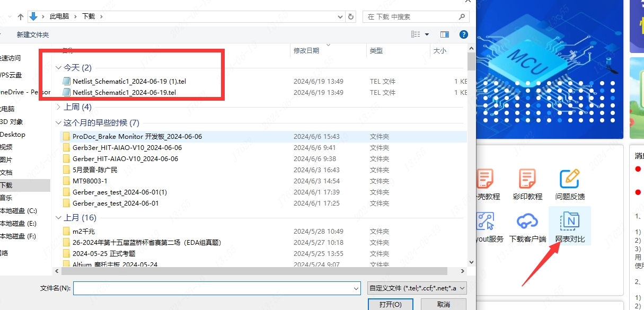
Task: Click the 在 下载 中搜索 search field
Action: [416, 17]
